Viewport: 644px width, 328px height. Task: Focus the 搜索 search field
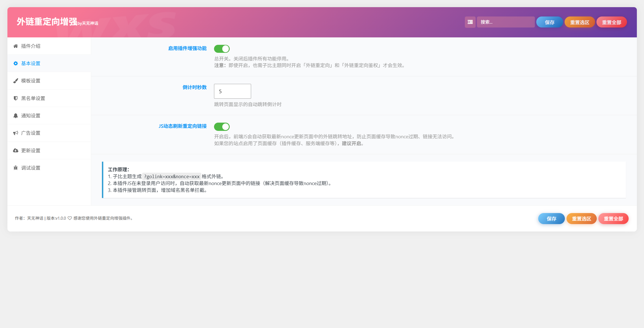506,22
